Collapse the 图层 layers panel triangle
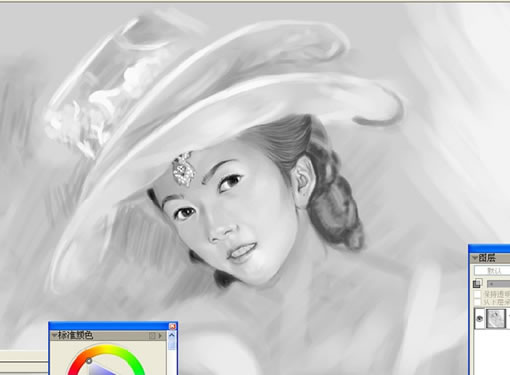This screenshot has height=375, width=510. (474, 258)
